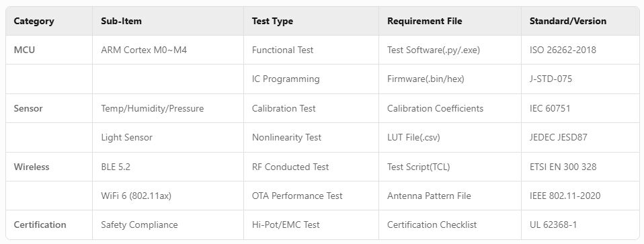Click the Sub-Item column header
The width and height of the screenshot is (644, 244).
click(x=168, y=21)
